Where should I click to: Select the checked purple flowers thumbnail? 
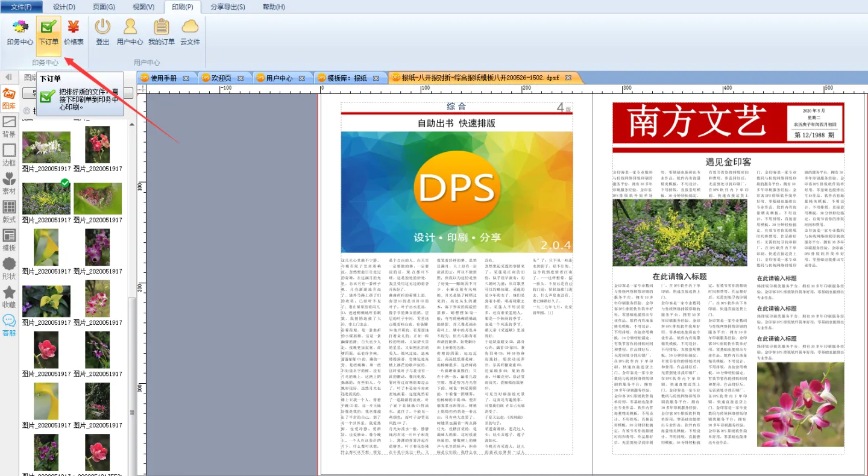coord(46,198)
